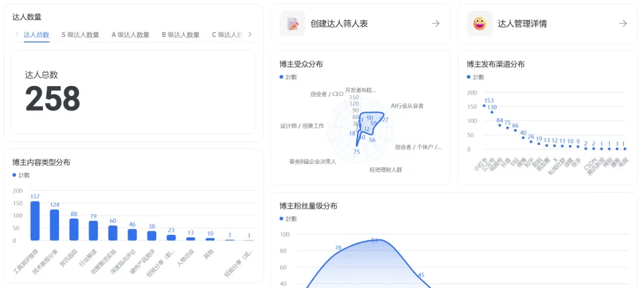Switch to the 达人总数 tab
Image resolution: width=644 pixels, height=288 pixels.
36,34
